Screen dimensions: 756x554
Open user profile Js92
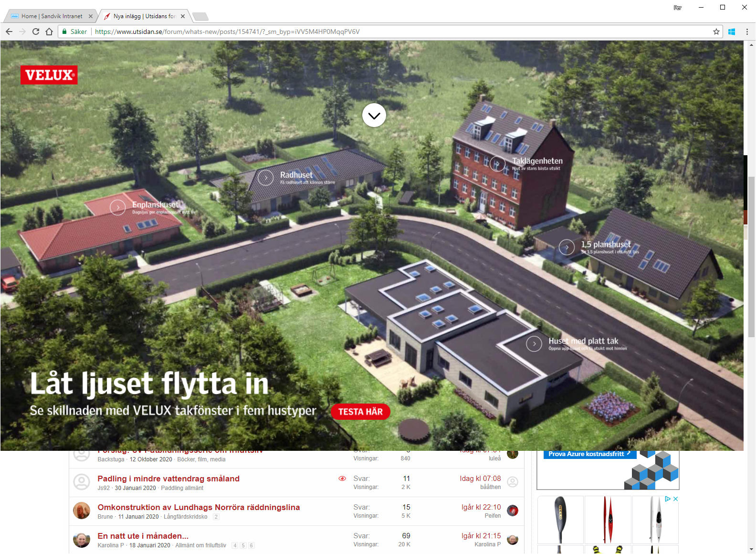[104, 488]
